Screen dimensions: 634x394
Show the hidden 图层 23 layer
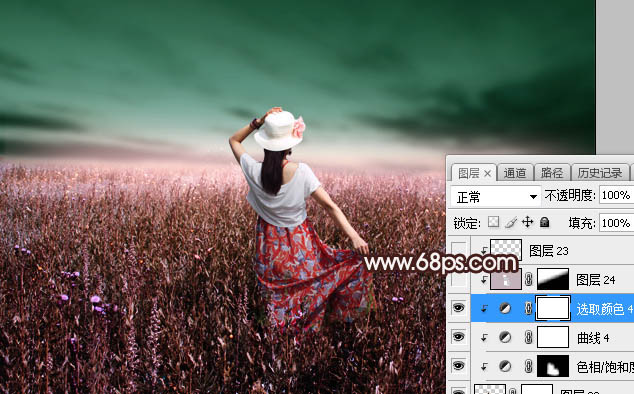(459, 250)
